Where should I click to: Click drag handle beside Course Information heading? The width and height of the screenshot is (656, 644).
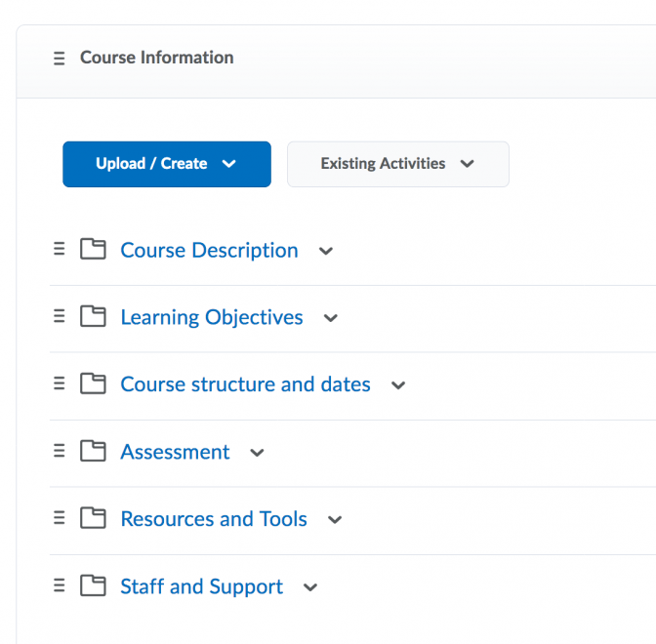click(x=60, y=58)
